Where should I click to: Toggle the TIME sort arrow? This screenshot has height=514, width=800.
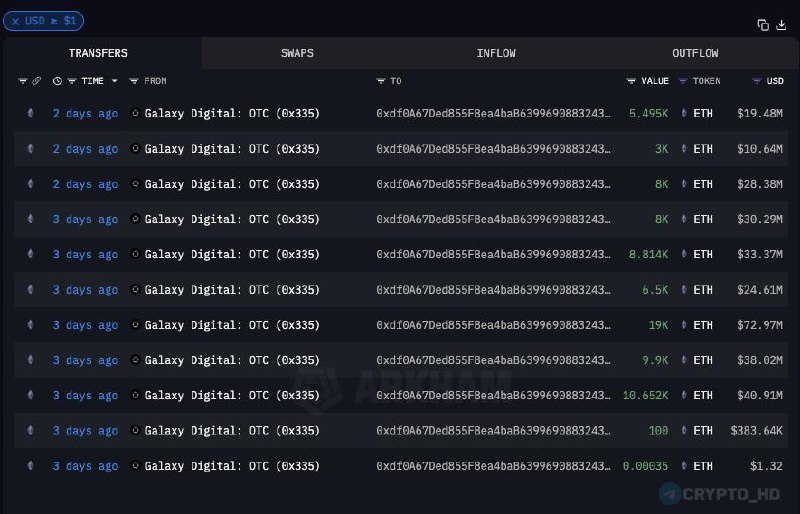point(115,81)
